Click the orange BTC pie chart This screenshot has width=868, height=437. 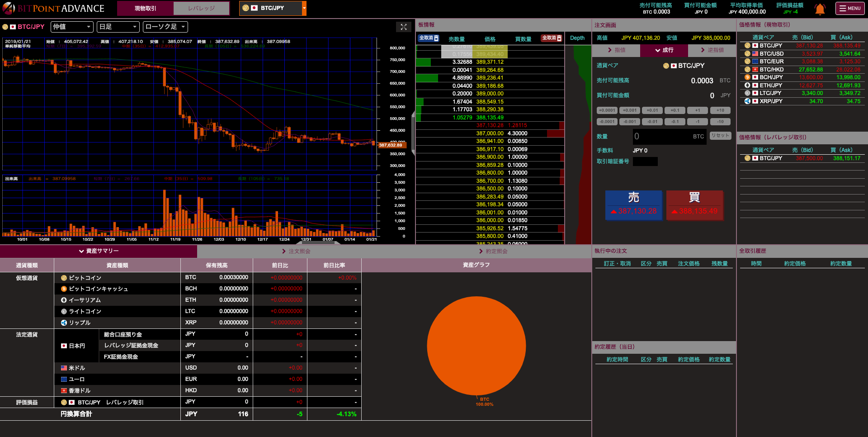476,346
